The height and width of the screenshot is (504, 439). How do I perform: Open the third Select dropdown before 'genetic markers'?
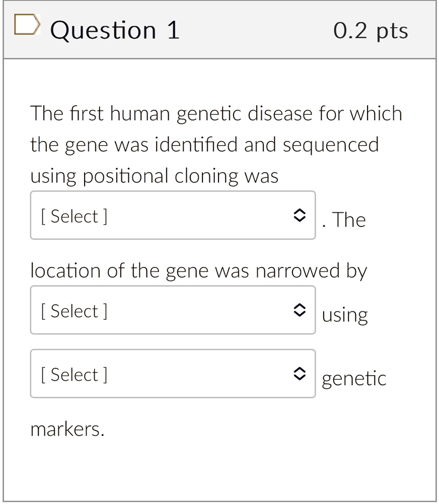(173, 374)
